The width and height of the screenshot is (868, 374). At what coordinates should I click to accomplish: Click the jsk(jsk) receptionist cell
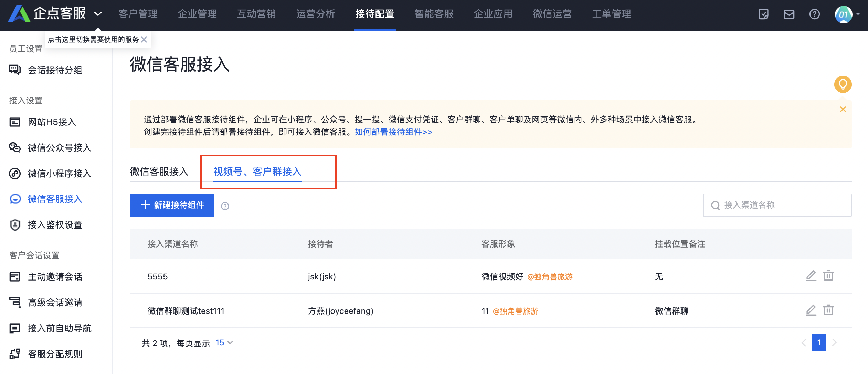pyautogui.click(x=322, y=277)
